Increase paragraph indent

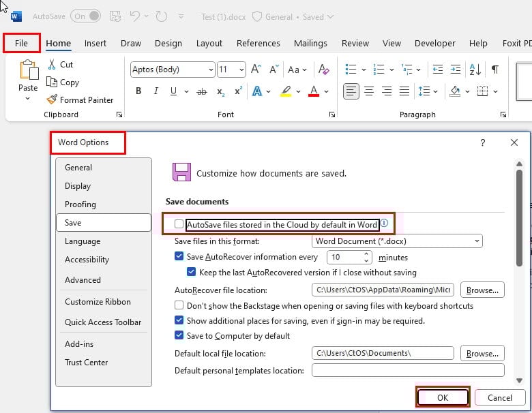(x=456, y=69)
